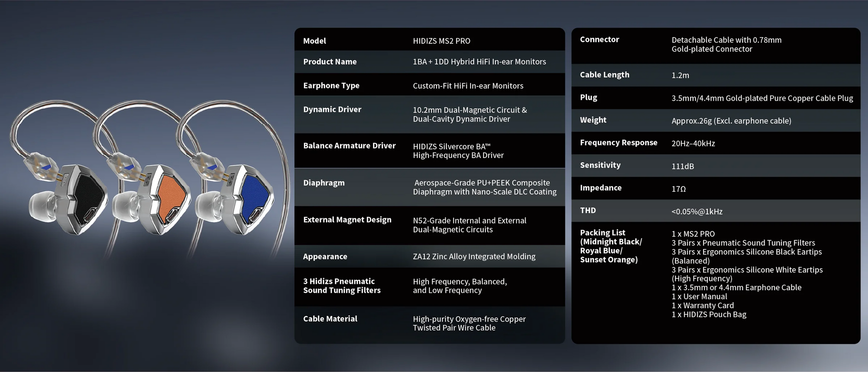
Task: Select the 'Product Name' row label
Action: click(330, 62)
